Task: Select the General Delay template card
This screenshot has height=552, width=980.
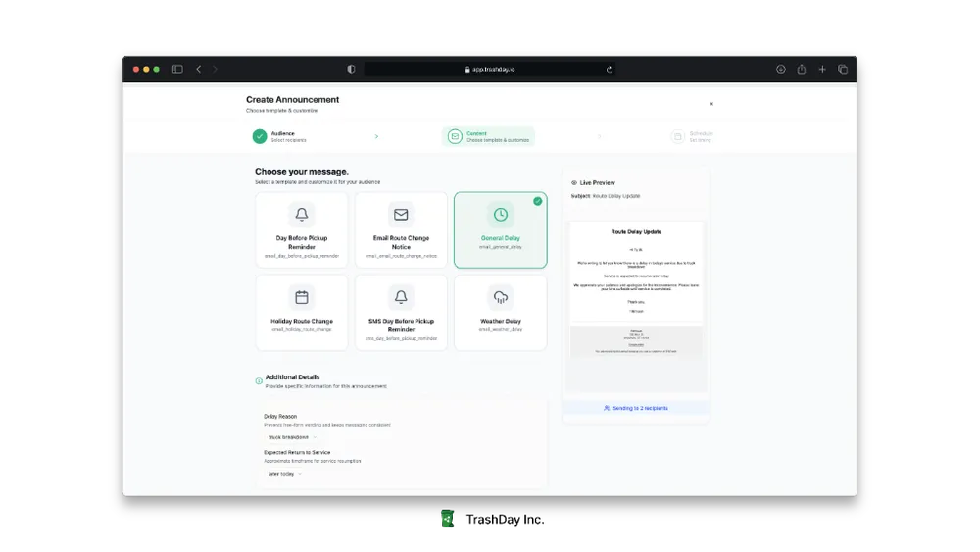Action: click(x=500, y=230)
